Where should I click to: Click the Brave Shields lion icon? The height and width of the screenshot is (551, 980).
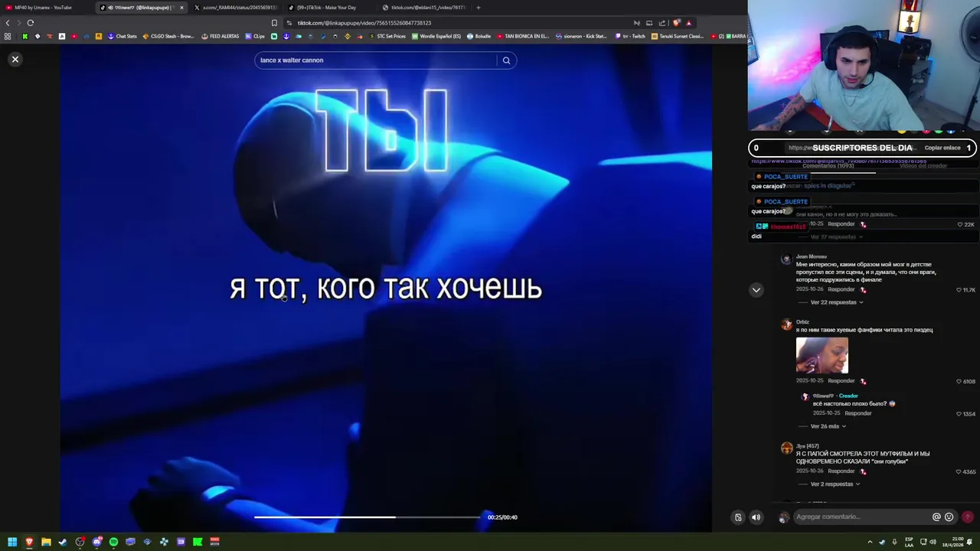pos(676,23)
